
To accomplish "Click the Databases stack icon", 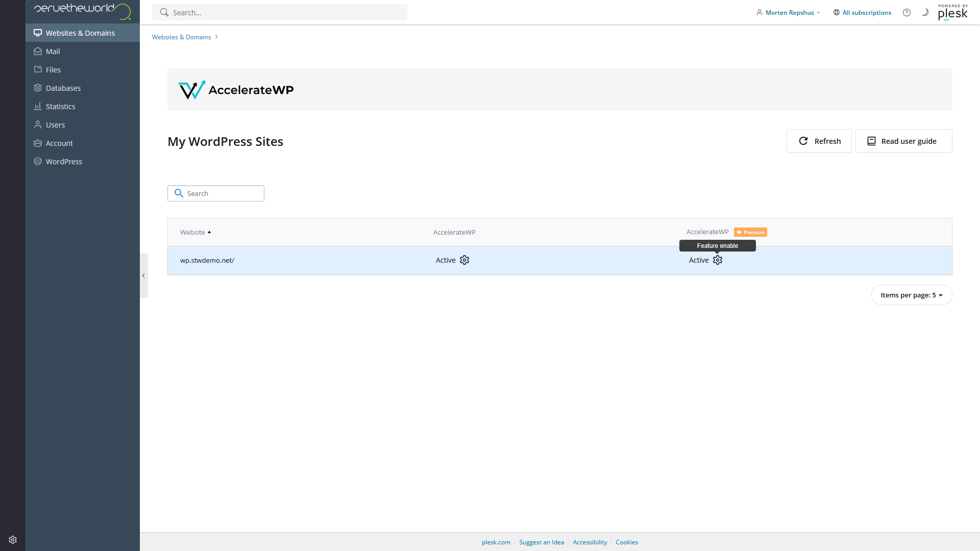I will (x=38, y=88).
